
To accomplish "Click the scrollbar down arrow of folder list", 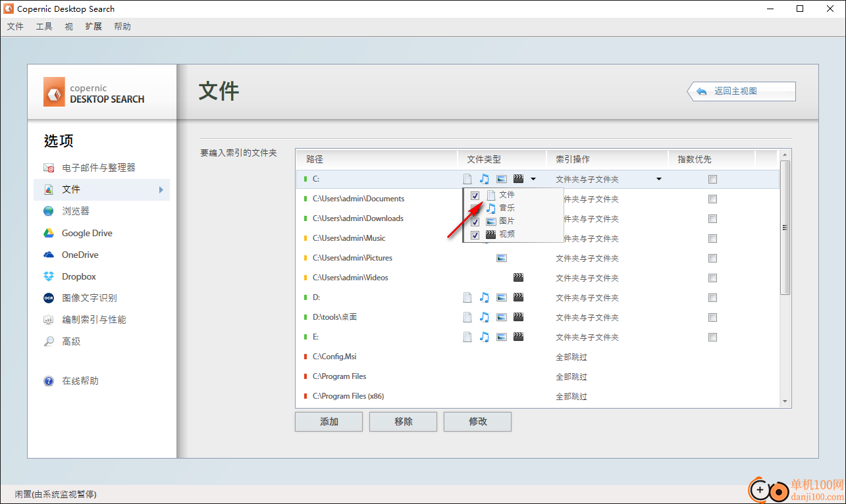I will tap(784, 401).
